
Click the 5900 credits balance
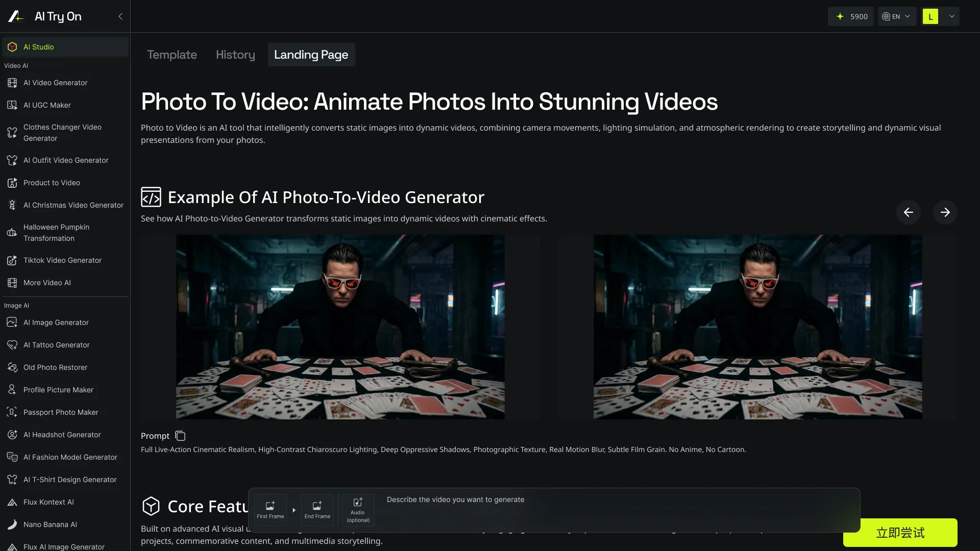pos(859,16)
